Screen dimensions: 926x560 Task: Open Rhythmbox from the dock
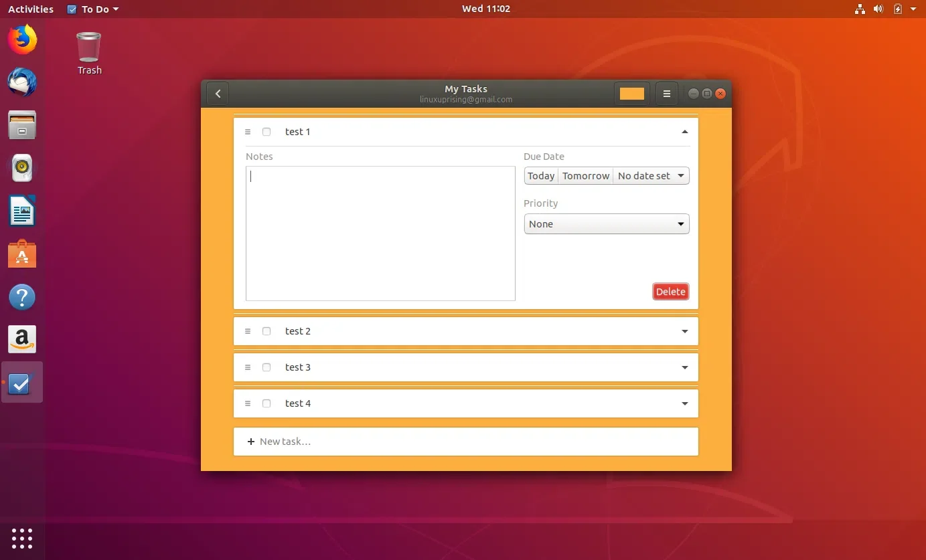click(22, 168)
